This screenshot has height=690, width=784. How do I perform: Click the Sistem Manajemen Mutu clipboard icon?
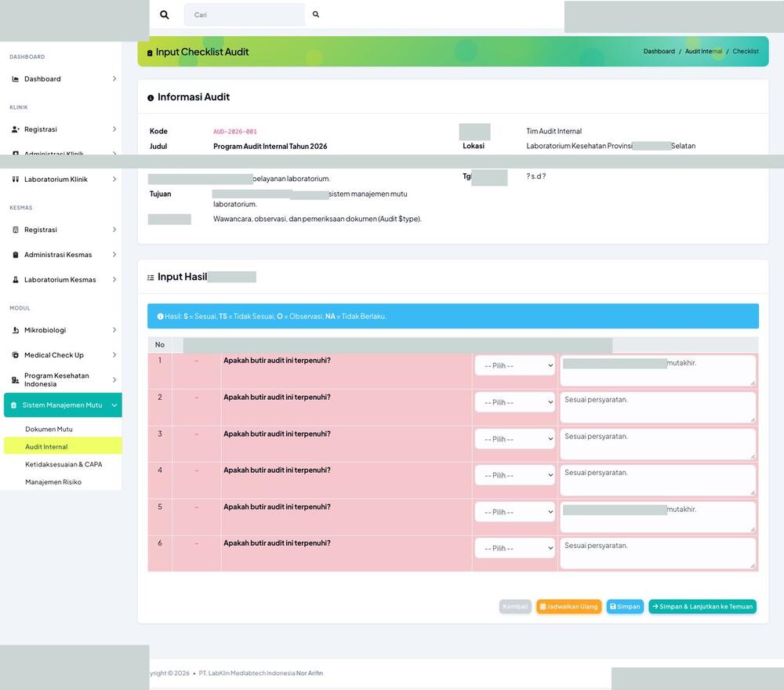point(14,405)
